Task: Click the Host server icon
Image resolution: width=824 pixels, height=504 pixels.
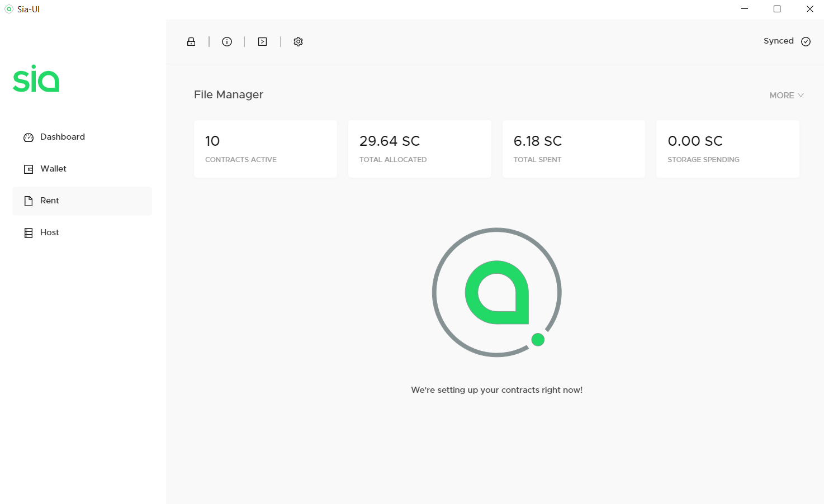Action: tap(29, 233)
